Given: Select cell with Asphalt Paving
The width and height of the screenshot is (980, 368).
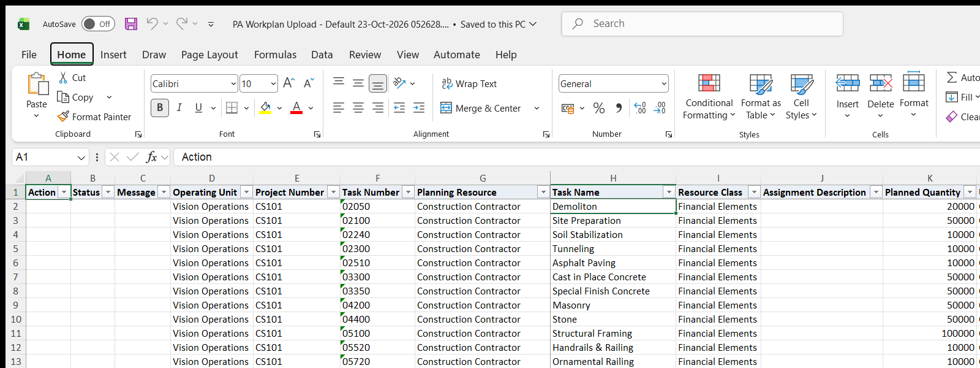Looking at the screenshot, I should coord(612,263).
